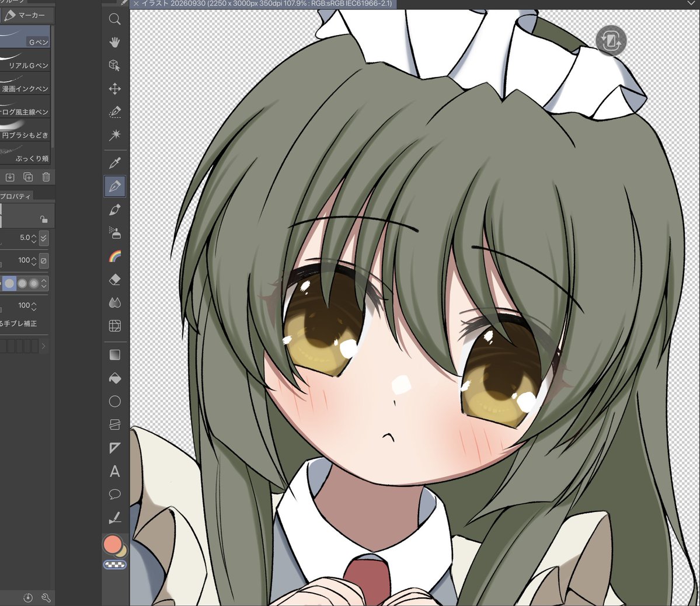Select the Gradient tool

tap(115, 354)
